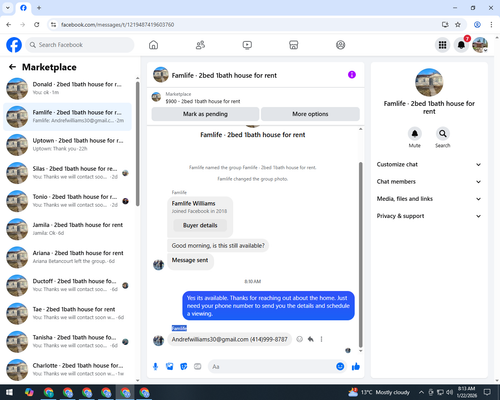The width and height of the screenshot is (500, 400).
Task: Open the $900 Marketplace listing link
Action: [x=203, y=101]
